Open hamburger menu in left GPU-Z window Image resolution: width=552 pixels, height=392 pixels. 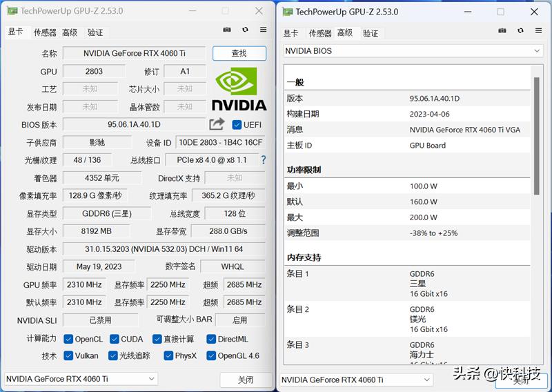pyautogui.click(x=264, y=30)
